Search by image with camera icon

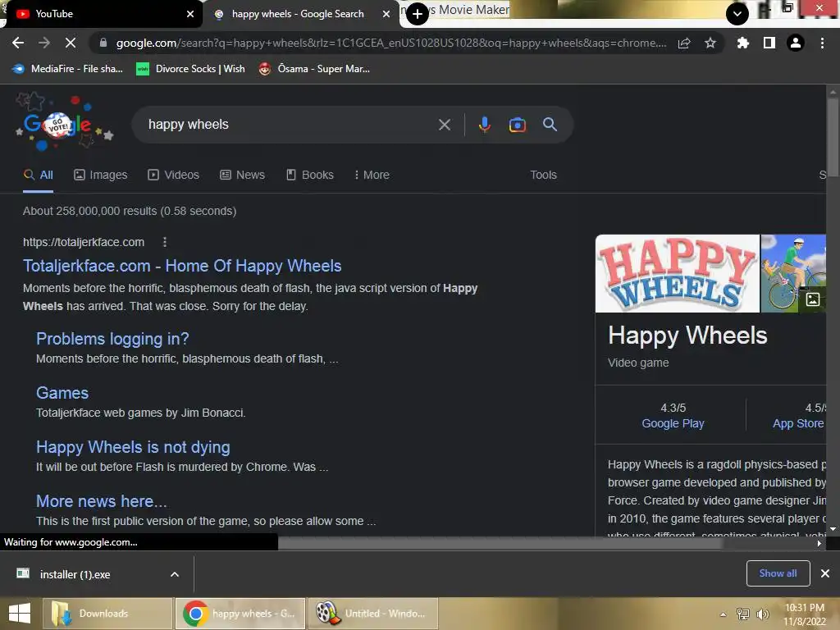[x=517, y=125]
